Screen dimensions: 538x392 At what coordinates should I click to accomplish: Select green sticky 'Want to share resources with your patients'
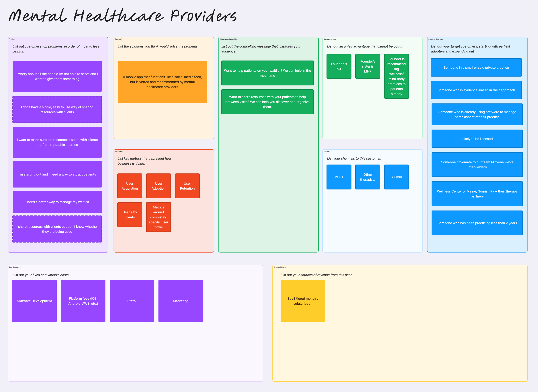tap(267, 102)
